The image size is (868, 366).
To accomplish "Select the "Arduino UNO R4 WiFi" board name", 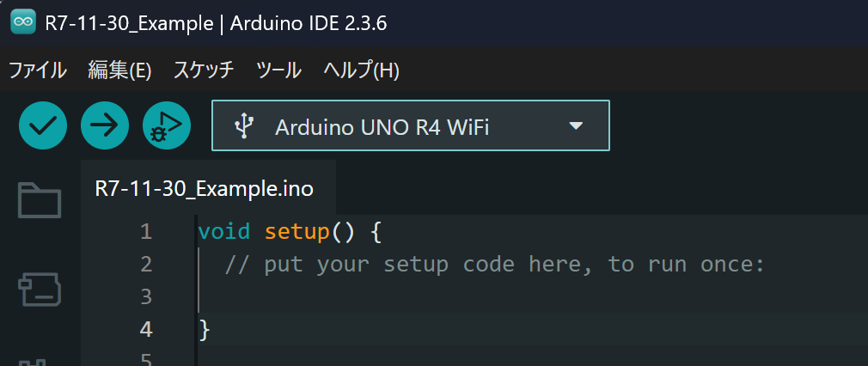I will (x=382, y=127).
